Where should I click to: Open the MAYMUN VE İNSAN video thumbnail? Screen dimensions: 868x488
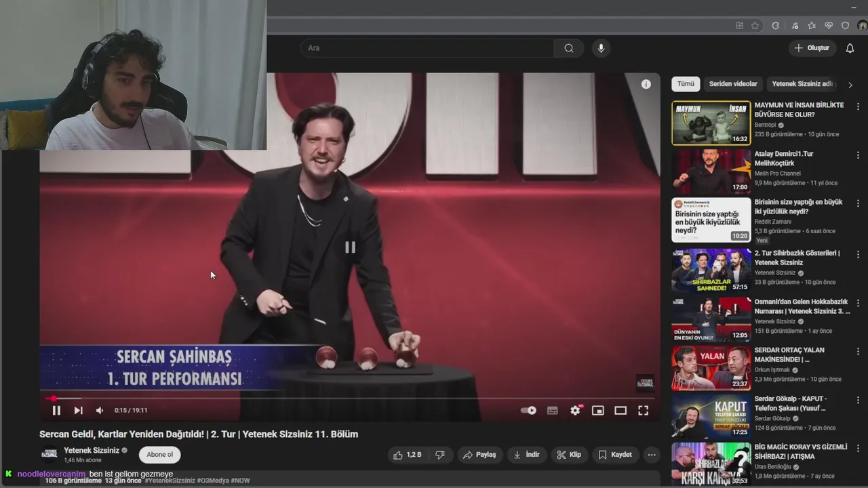tap(711, 123)
